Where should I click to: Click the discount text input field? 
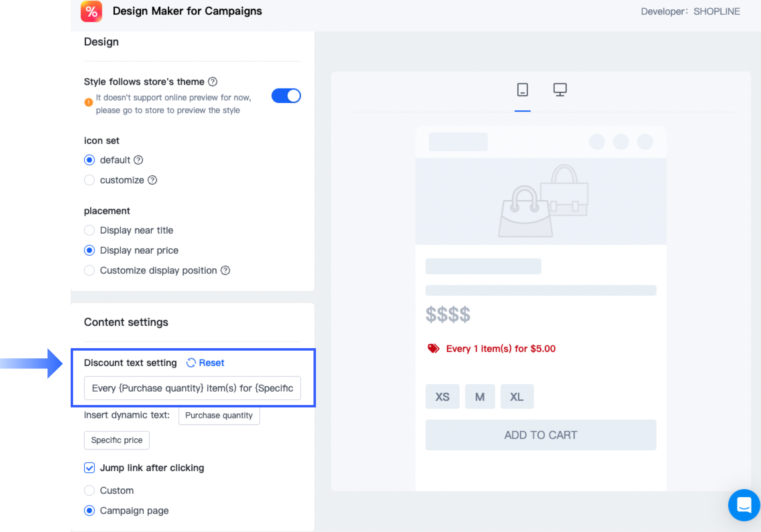(x=192, y=388)
